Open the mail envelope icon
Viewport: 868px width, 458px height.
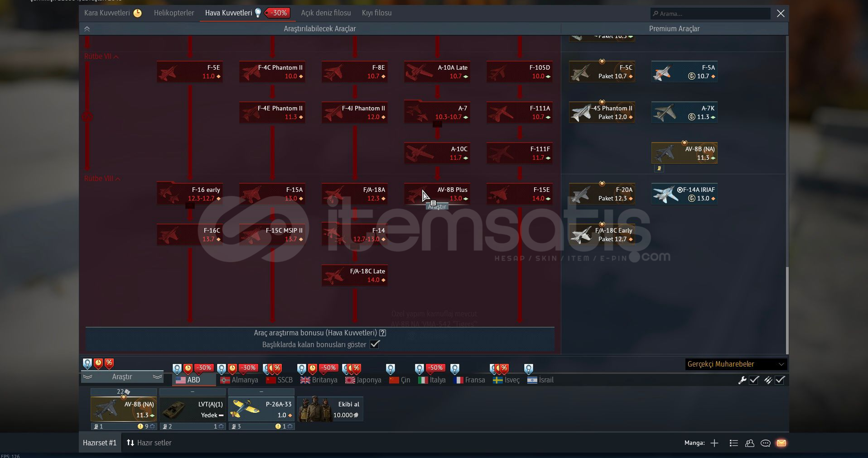click(x=781, y=443)
